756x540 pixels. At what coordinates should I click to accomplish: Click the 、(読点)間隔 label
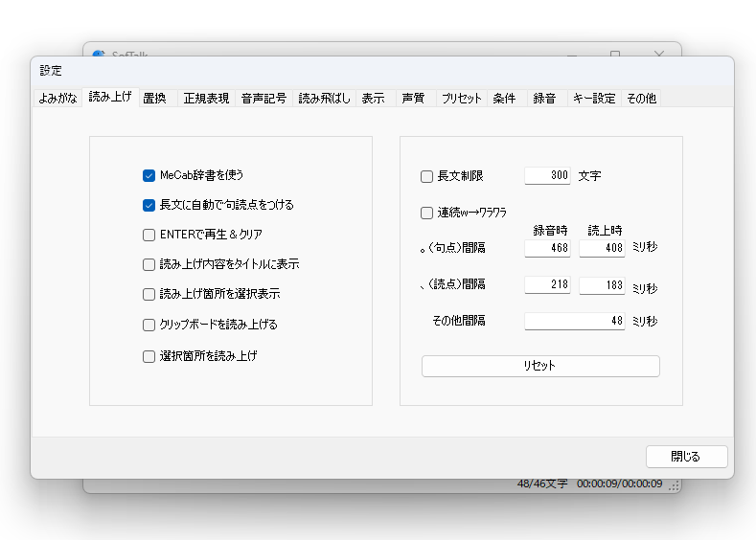pyautogui.click(x=452, y=284)
